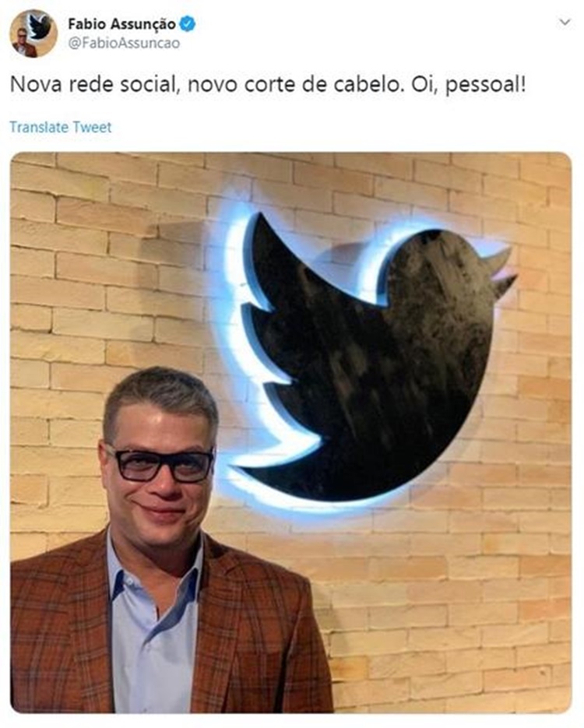Click the Translate Tweet link

pyautogui.click(x=61, y=127)
